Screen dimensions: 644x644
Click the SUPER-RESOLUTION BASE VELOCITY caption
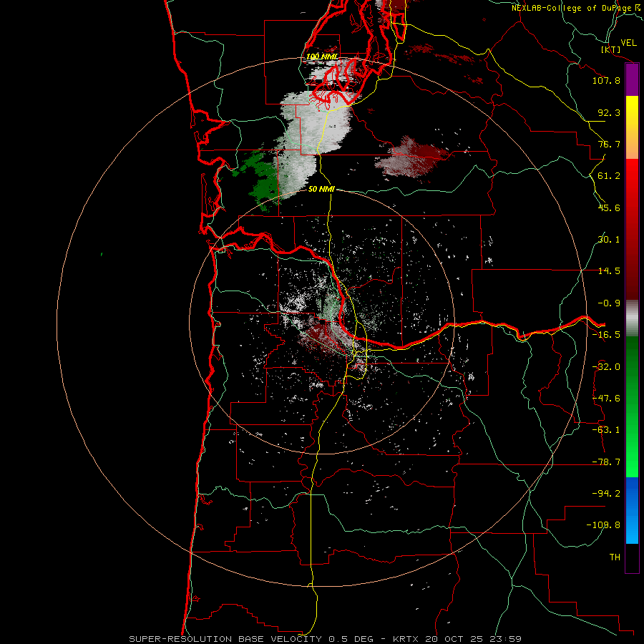pyautogui.click(x=226, y=639)
